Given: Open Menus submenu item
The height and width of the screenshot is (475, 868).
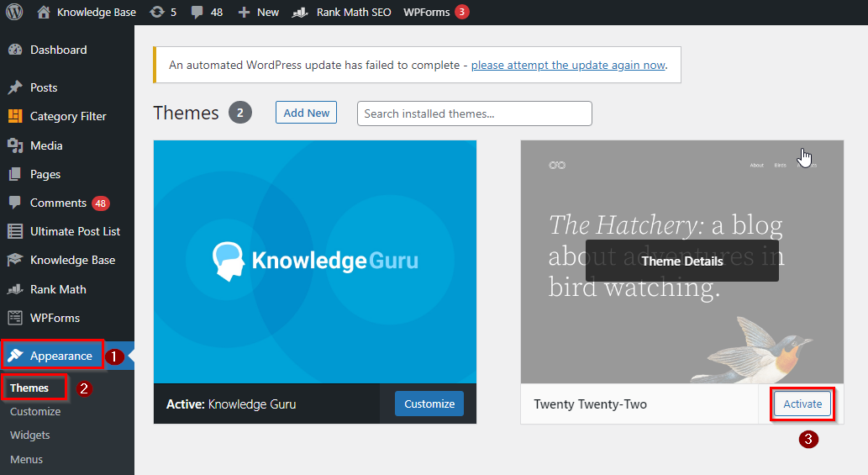Looking at the screenshot, I should (27, 460).
